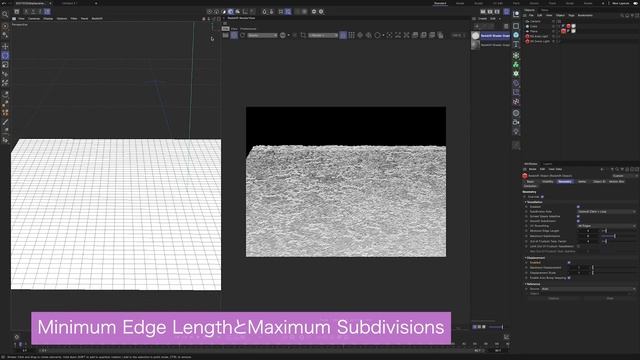Click the highlighted IPR button in RenderView toolbar
640x360 pixels.
click(234, 36)
